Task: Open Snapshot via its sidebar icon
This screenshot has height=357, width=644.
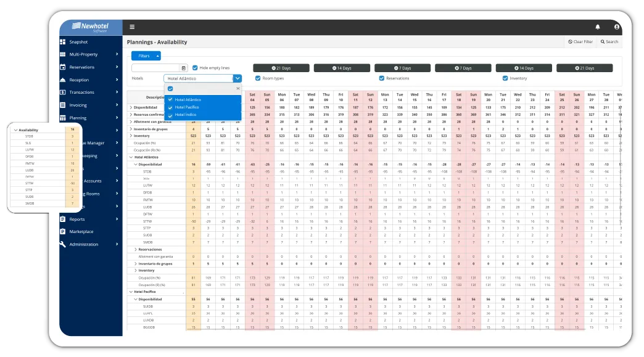Action: point(62,42)
